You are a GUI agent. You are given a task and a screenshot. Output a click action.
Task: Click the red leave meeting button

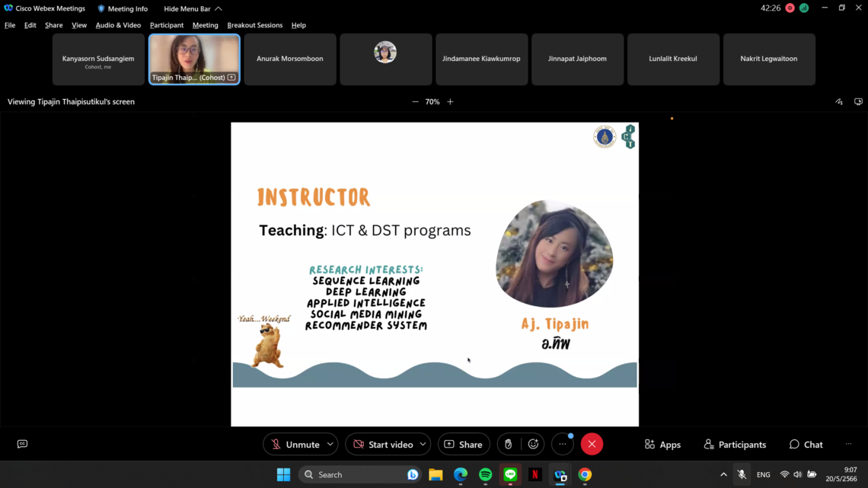(592, 445)
